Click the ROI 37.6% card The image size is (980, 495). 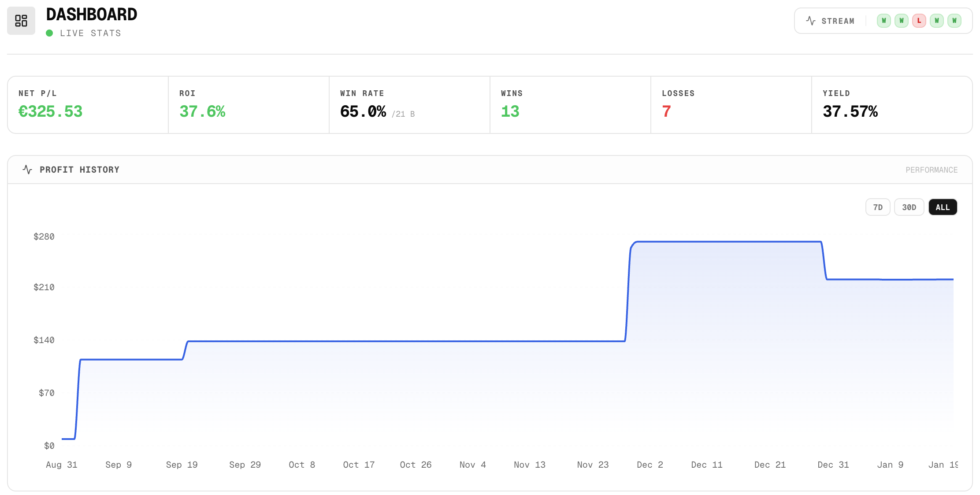249,105
